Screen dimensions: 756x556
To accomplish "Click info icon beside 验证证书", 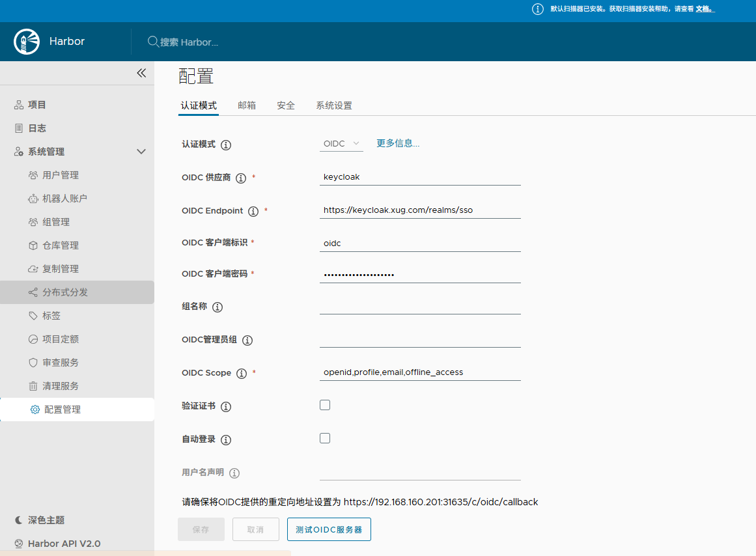I will click(226, 407).
